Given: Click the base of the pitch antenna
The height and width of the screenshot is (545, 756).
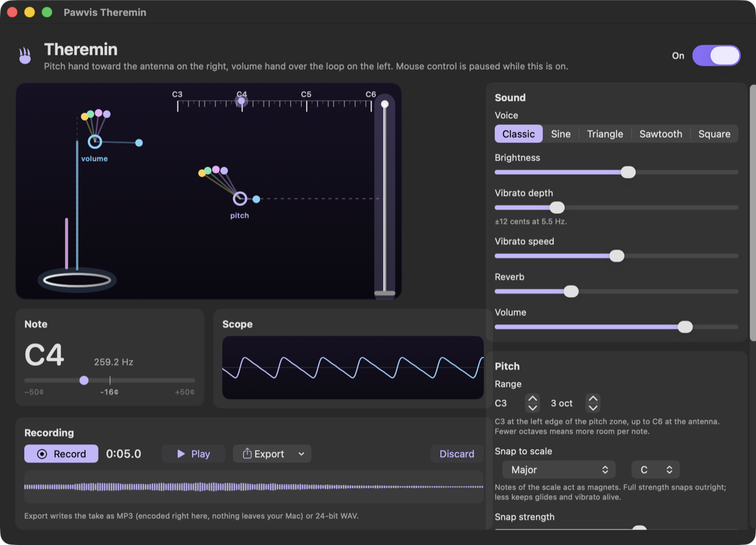Looking at the screenshot, I should [384, 294].
